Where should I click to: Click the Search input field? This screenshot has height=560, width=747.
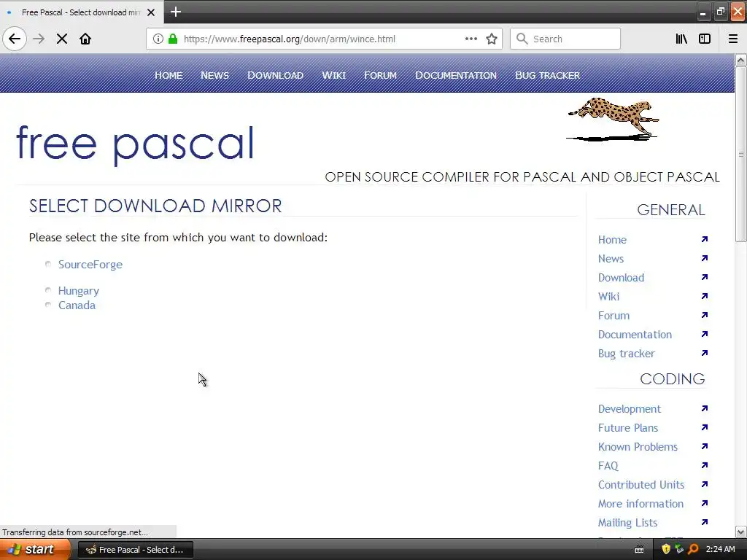[565, 39]
